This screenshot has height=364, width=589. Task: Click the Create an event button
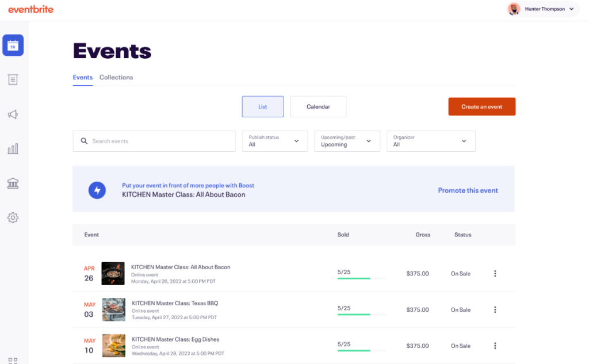481,107
